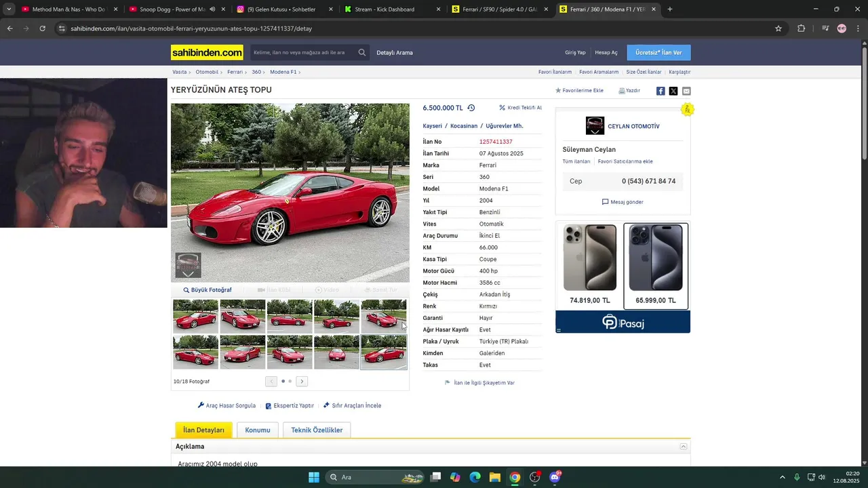
Task: Open the Windows Start menu
Action: coord(314,477)
